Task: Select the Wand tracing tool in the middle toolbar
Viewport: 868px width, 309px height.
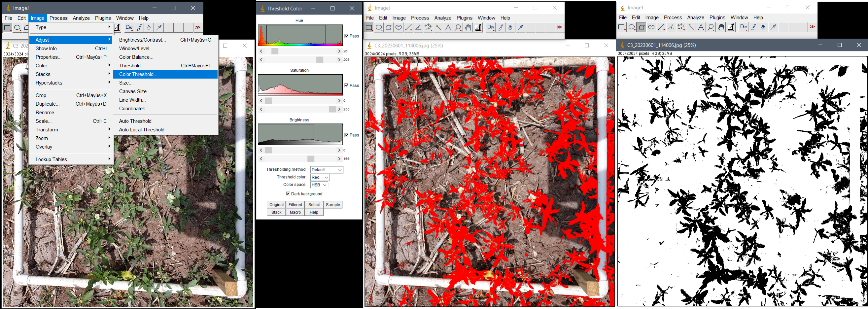Action: tap(438, 28)
